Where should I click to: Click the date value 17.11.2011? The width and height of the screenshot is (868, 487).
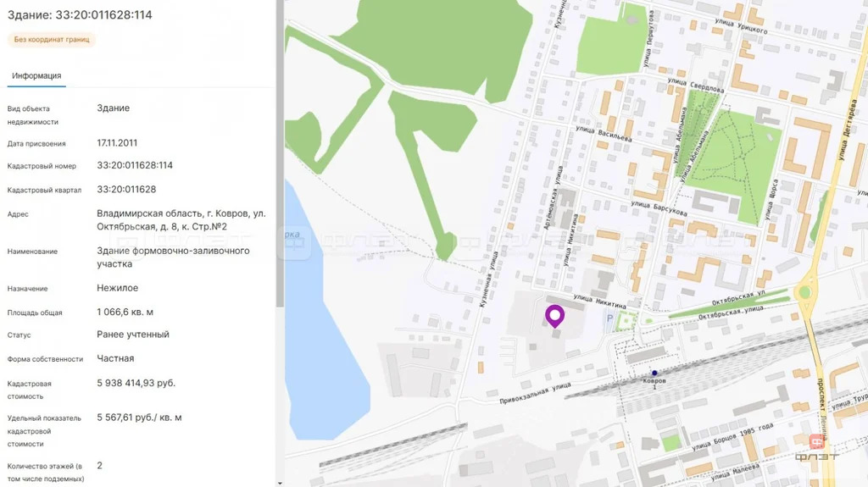[117, 142]
